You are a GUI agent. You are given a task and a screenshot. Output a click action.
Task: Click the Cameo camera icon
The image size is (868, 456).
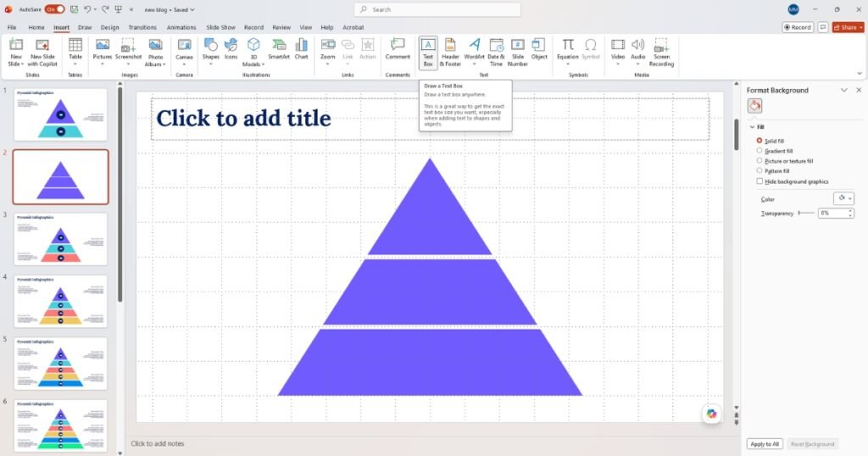point(184,45)
